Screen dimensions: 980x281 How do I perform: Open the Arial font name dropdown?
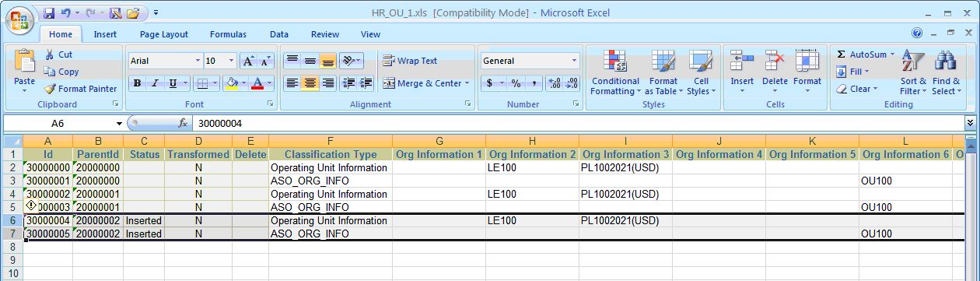(x=198, y=61)
